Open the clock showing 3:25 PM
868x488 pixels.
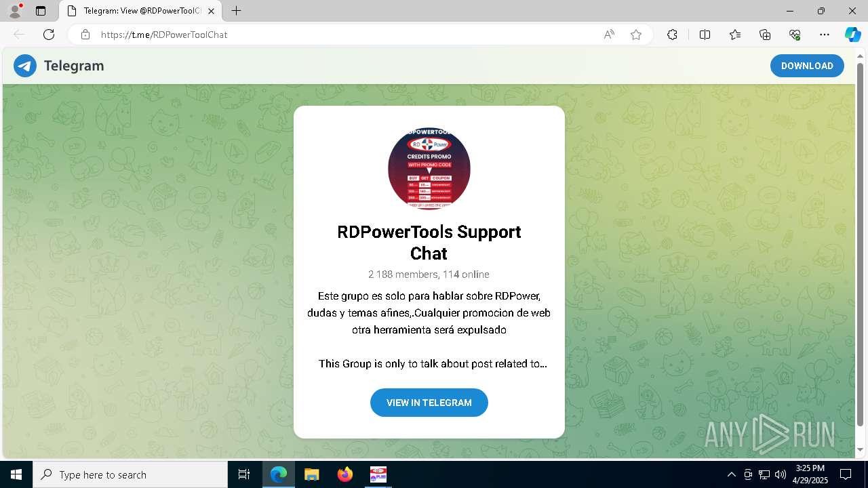(x=810, y=474)
